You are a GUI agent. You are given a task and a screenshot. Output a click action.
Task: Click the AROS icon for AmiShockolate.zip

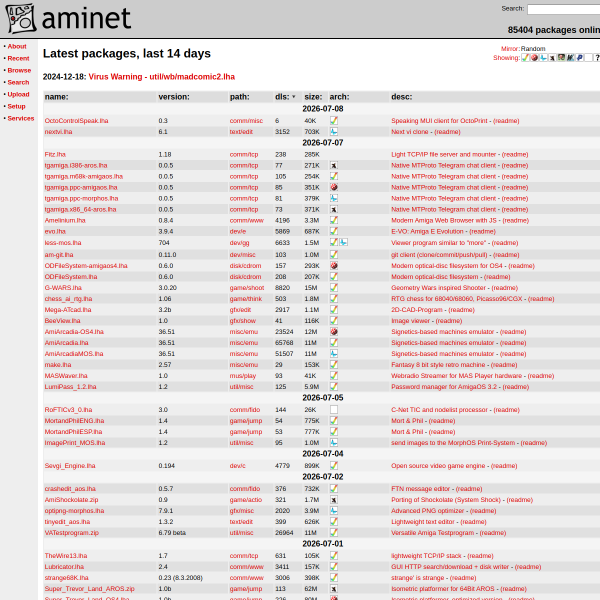pos(334,500)
